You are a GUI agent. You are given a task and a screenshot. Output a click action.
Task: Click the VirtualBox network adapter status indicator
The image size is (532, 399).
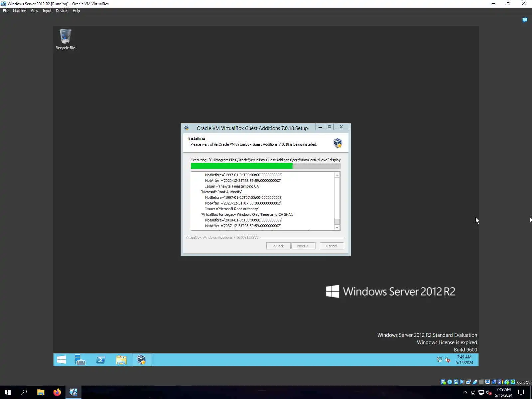(x=468, y=382)
